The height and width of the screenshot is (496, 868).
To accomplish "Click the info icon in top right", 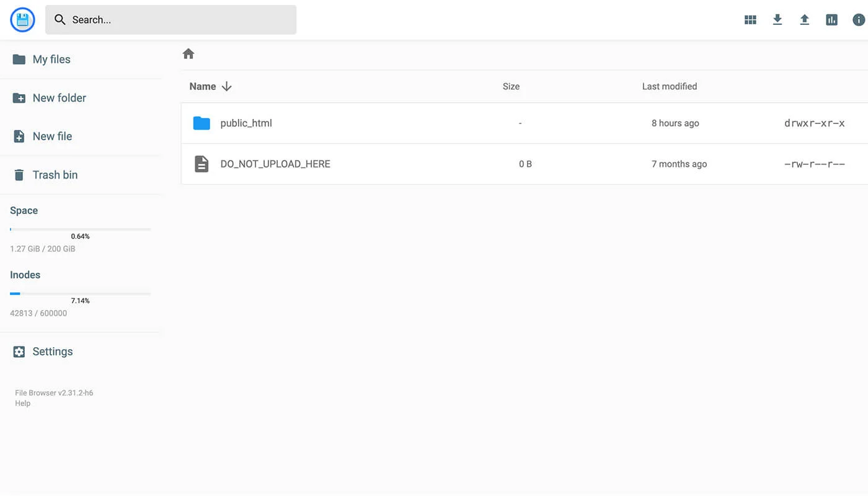I will [x=859, y=20].
